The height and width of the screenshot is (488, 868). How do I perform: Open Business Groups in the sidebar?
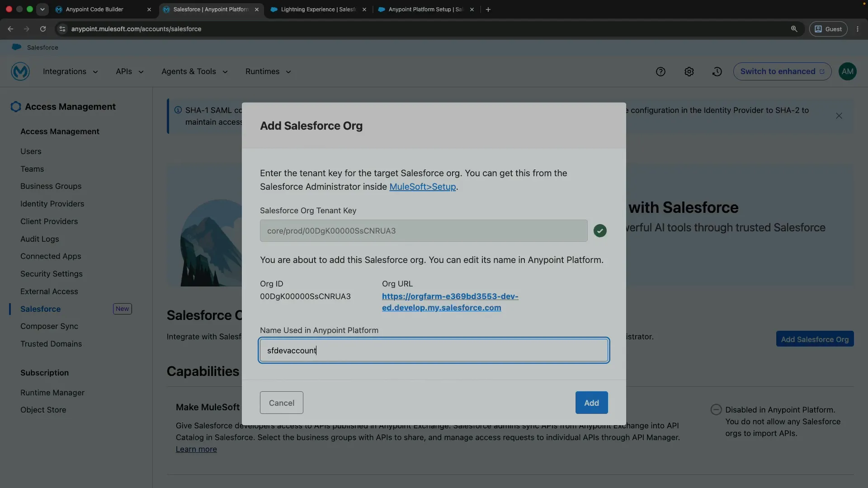coord(51,186)
